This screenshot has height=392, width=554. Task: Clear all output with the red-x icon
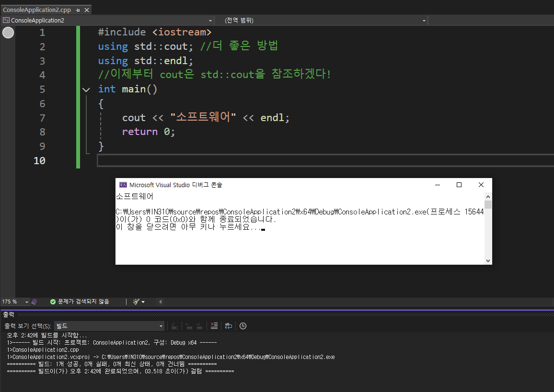coord(214,326)
